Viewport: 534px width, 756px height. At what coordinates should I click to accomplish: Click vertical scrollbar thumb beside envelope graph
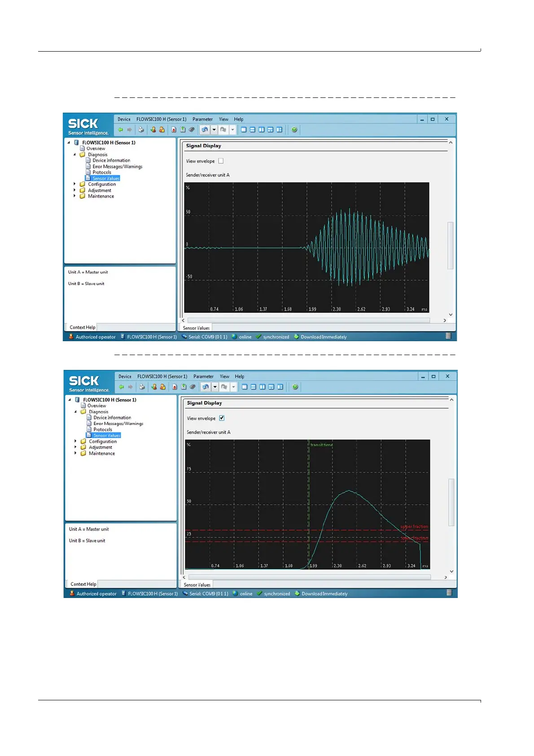451,502
